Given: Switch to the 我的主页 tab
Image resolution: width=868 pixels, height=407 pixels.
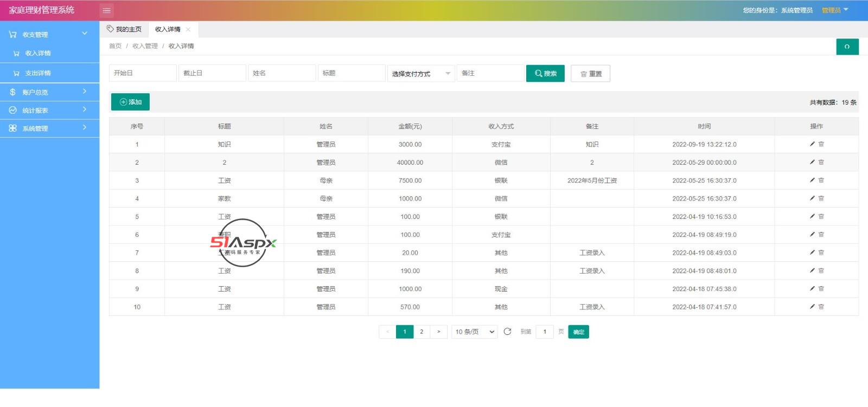Looking at the screenshot, I should pyautogui.click(x=124, y=29).
